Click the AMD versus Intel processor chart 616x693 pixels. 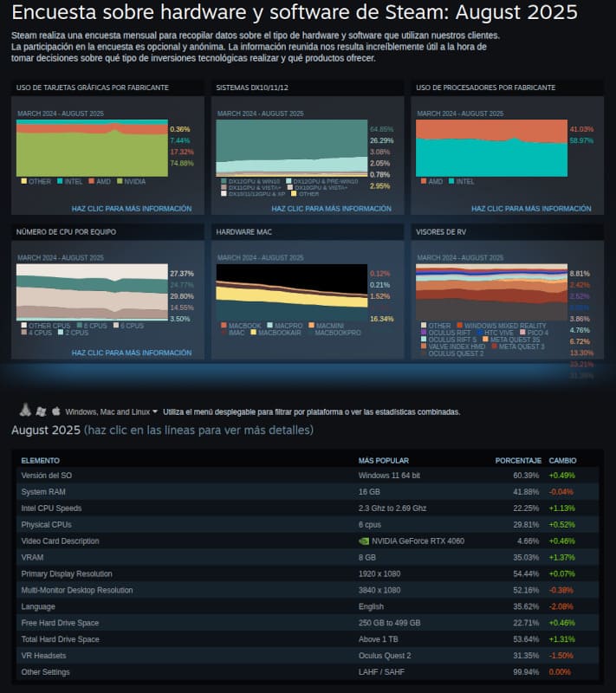coord(491,148)
